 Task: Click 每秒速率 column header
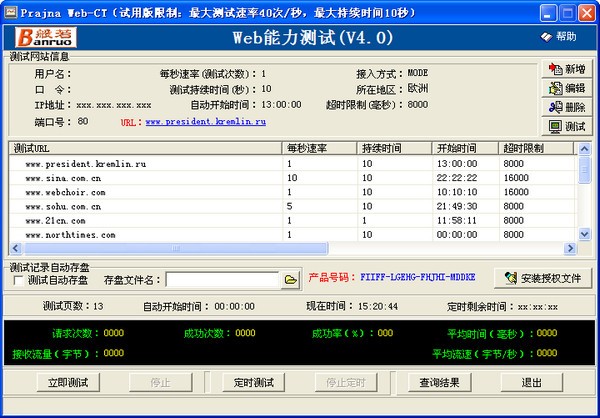tap(320, 149)
